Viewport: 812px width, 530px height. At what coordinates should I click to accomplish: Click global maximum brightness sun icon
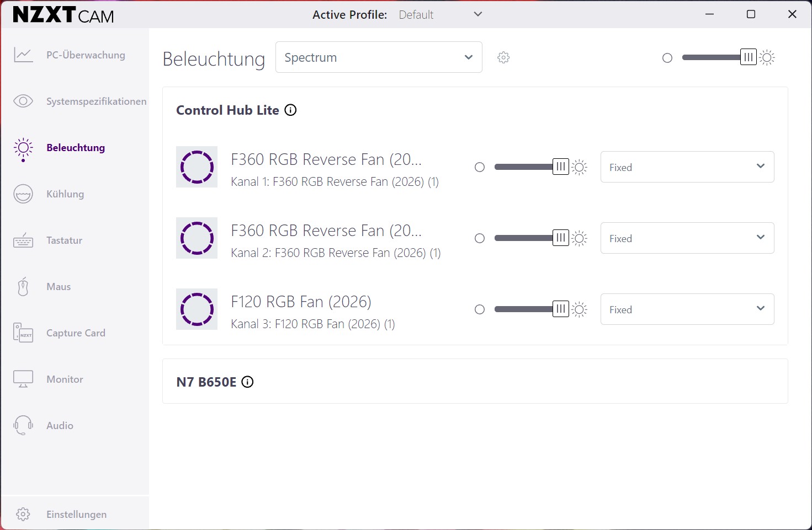[x=767, y=57]
